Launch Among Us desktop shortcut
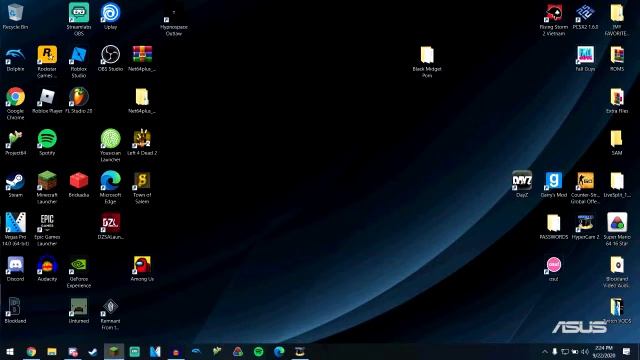Image resolution: width=640 pixels, height=360 pixels. (x=142, y=269)
